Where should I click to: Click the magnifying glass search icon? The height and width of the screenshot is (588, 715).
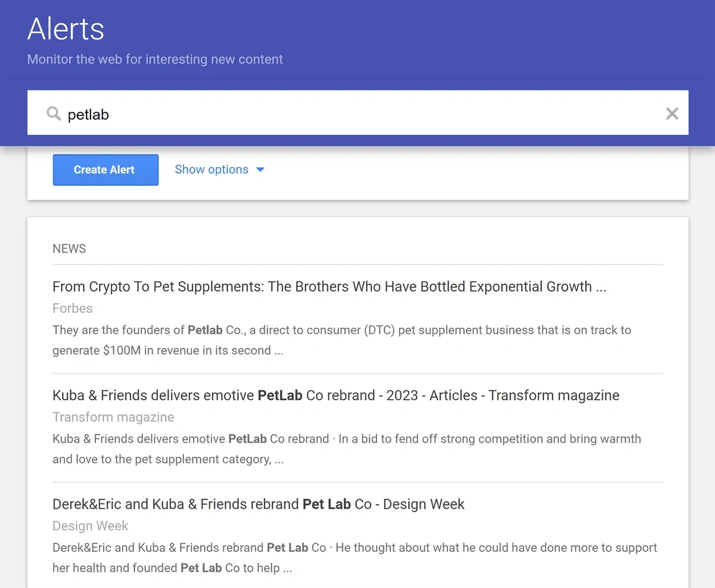click(54, 113)
